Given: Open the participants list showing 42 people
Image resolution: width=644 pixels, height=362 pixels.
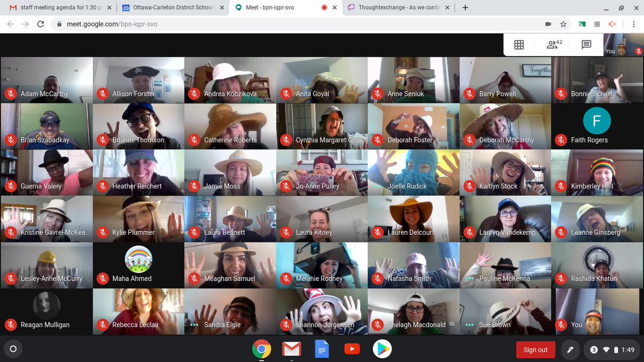Looking at the screenshot, I should 553,45.
